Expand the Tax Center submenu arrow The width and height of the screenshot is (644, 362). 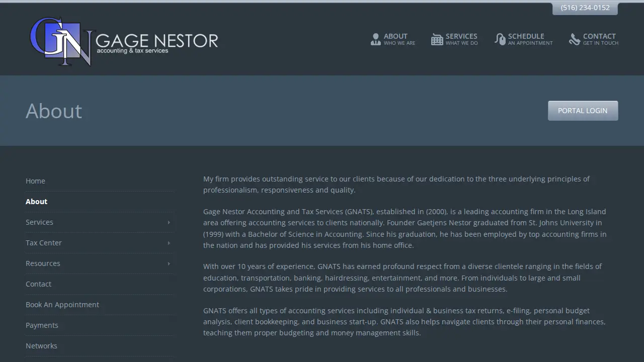tap(169, 243)
